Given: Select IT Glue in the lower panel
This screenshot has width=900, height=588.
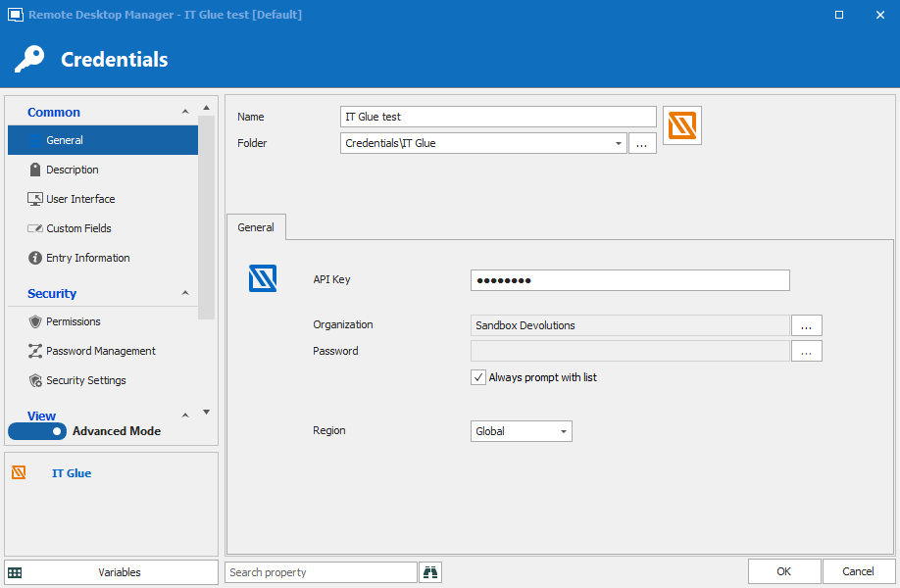Looking at the screenshot, I should [71, 473].
